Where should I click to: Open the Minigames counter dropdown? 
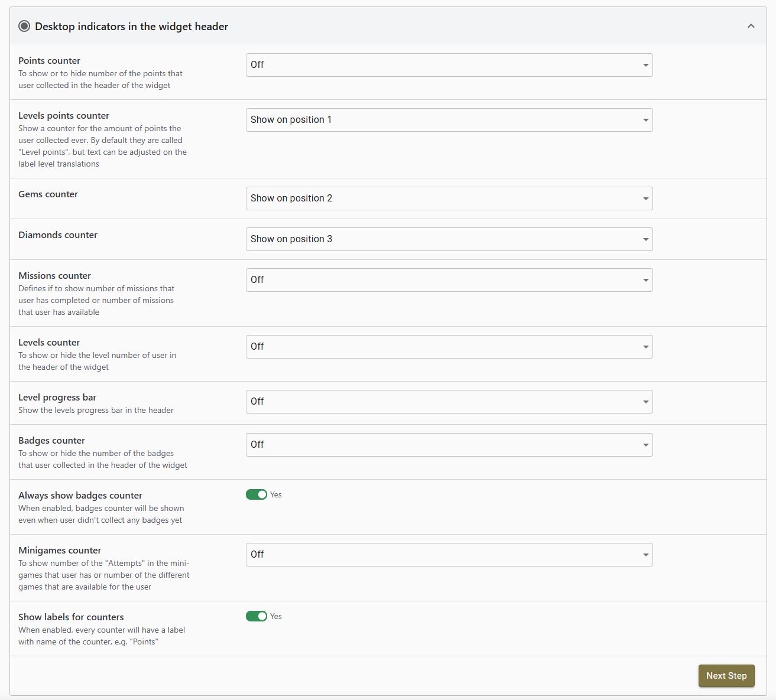point(449,555)
